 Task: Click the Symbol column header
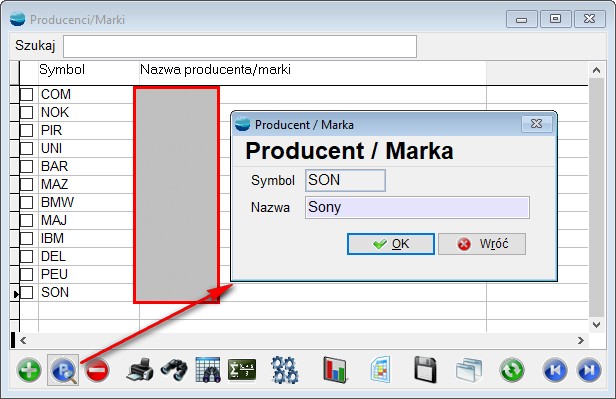pyautogui.click(x=62, y=70)
